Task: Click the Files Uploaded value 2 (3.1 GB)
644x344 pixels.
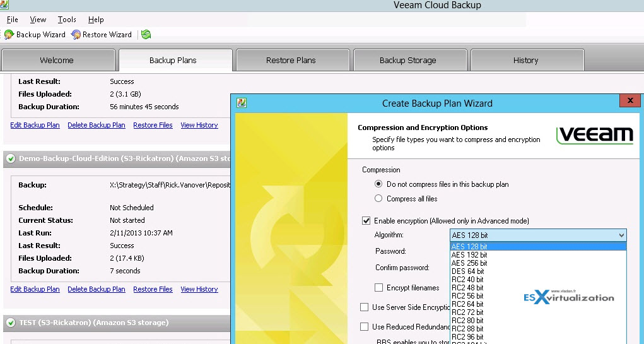Action: [126, 93]
